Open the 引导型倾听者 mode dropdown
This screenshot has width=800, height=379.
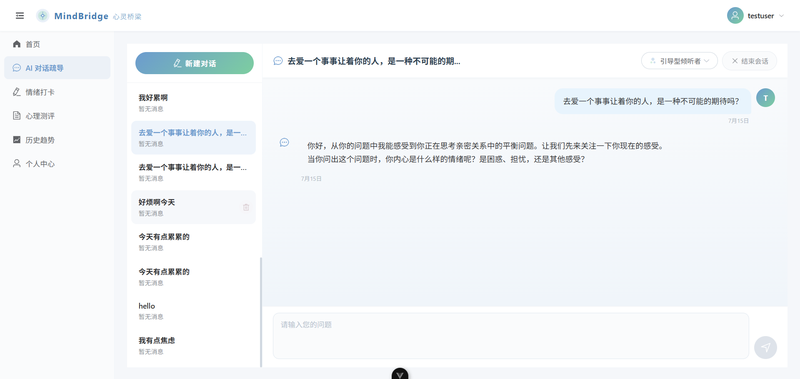[x=679, y=61]
